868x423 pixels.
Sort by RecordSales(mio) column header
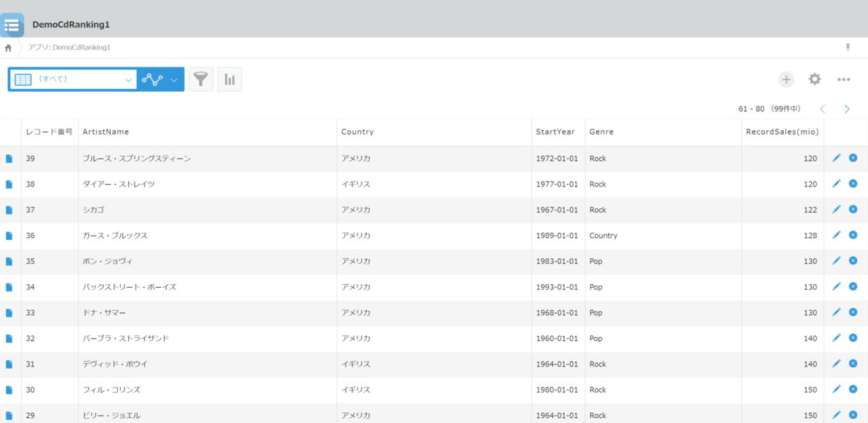pyautogui.click(x=782, y=132)
